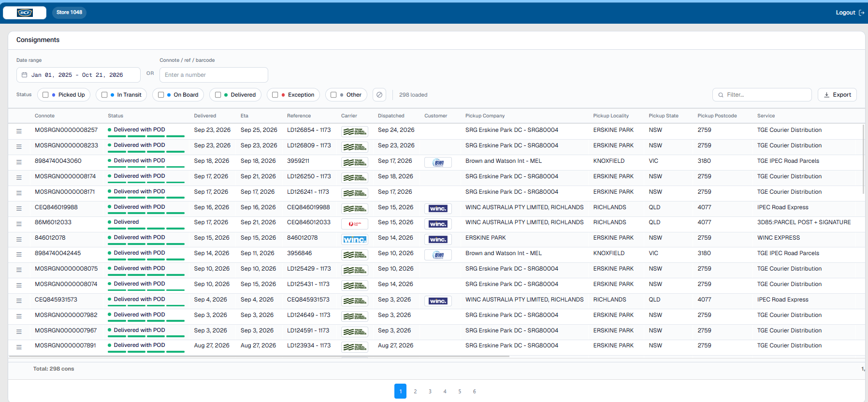Click Winc customer logo for 86M6012033
Image resolution: width=868 pixels, height=402 pixels.
pos(438,224)
